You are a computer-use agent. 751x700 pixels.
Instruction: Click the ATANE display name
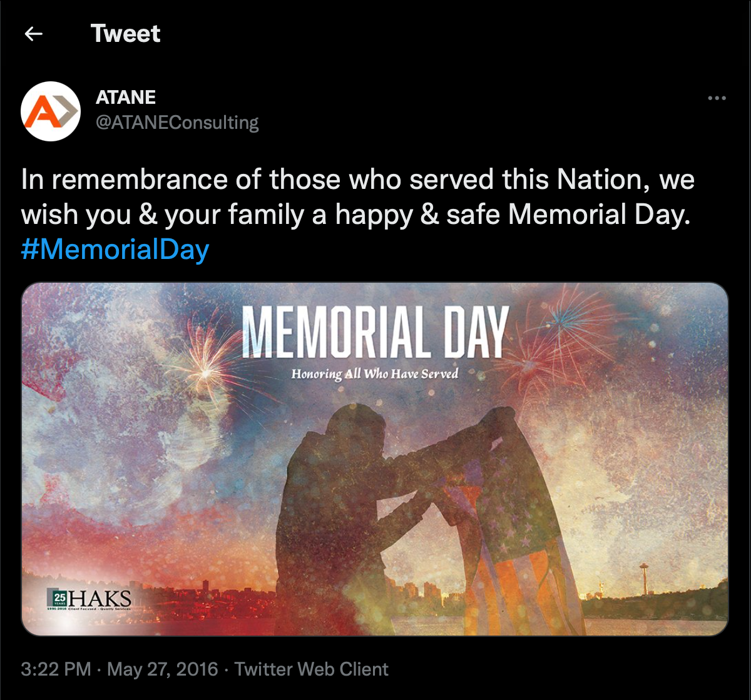click(126, 98)
